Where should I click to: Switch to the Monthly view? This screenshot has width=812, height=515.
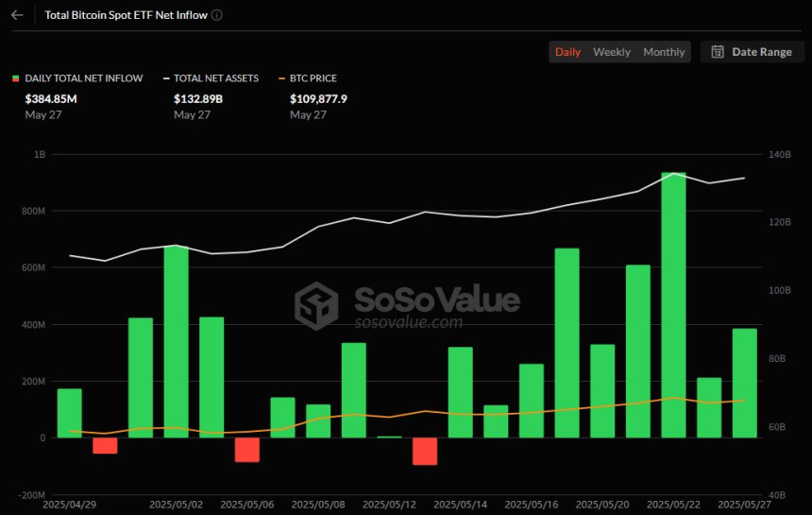664,52
